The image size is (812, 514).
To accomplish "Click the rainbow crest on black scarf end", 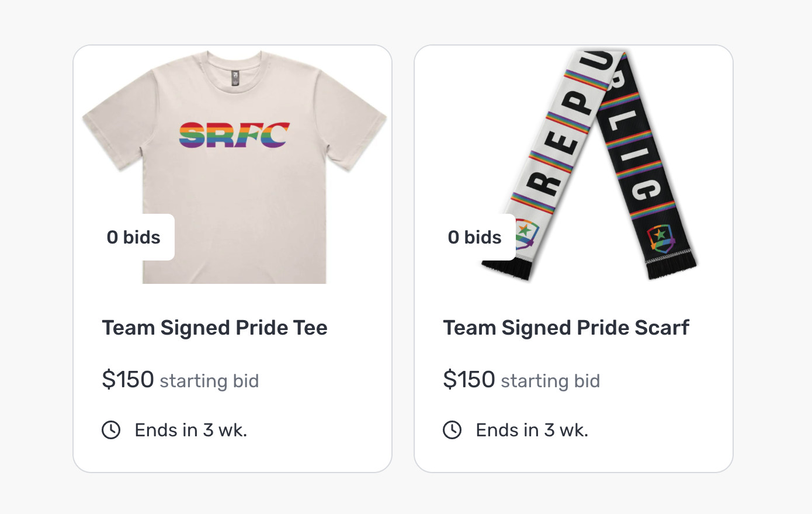I will point(661,238).
